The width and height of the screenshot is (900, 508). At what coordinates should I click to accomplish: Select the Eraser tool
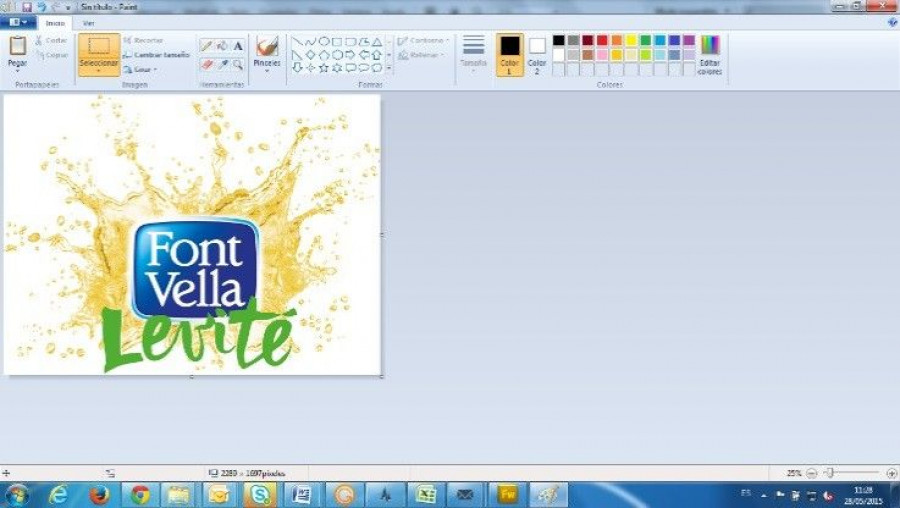click(207, 64)
